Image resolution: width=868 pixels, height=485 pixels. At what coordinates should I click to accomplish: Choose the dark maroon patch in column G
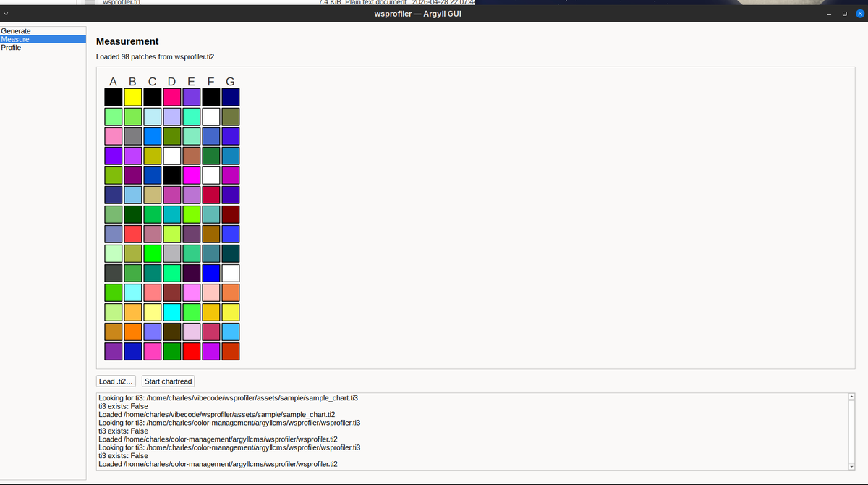pos(231,214)
